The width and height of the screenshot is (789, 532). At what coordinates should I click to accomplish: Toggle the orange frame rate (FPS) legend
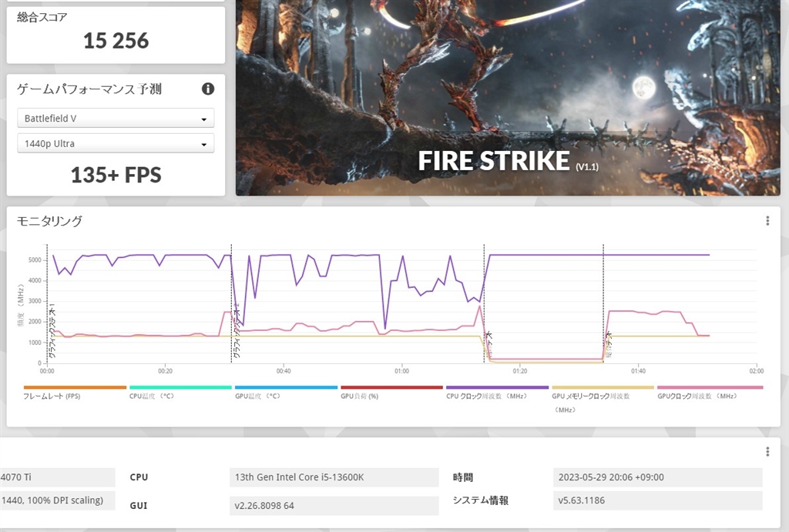click(75, 392)
